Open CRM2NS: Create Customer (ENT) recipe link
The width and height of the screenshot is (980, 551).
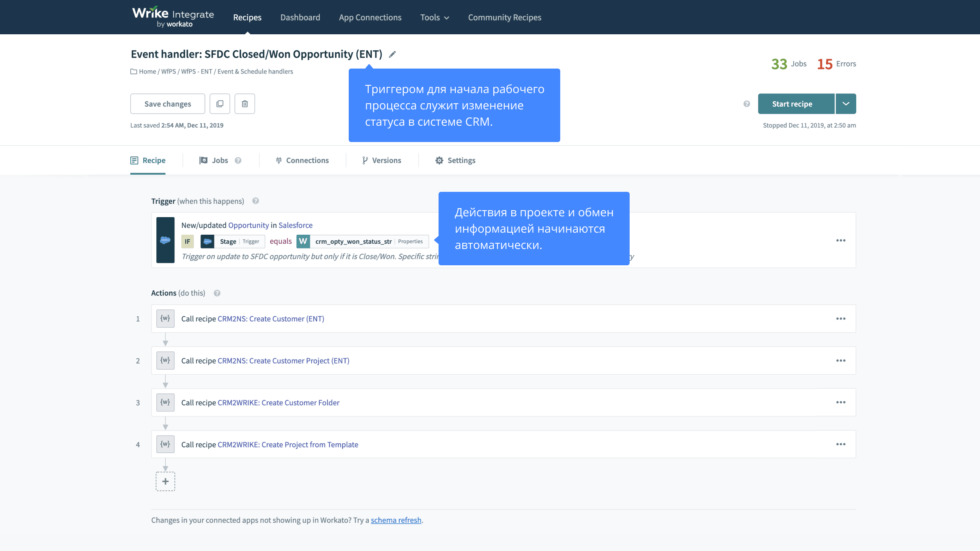[271, 319]
